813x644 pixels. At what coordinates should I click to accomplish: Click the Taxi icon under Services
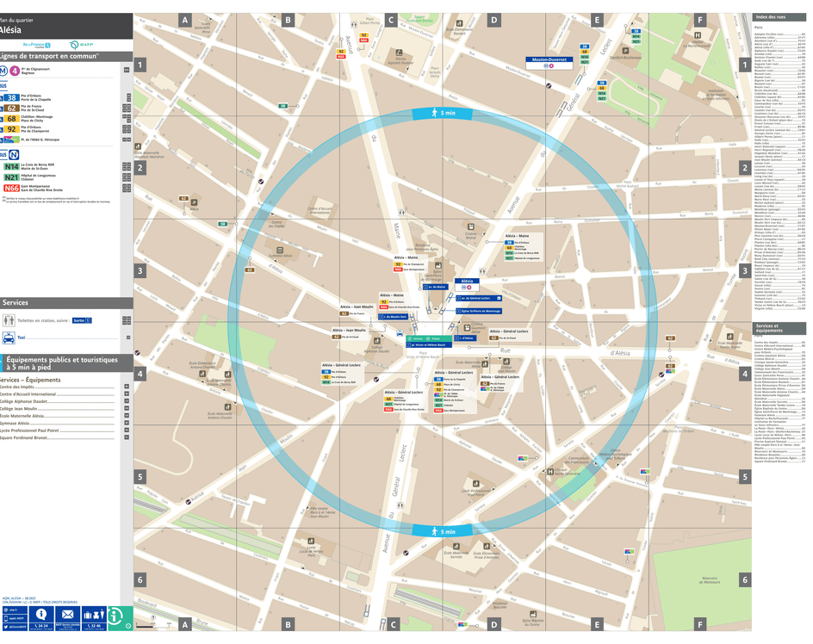point(9,337)
